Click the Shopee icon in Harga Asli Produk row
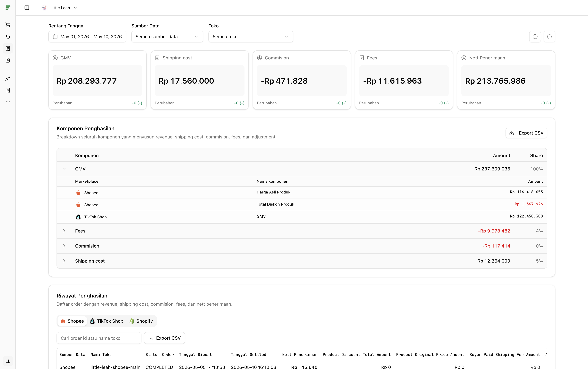Image resolution: width=588 pixels, height=369 pixels. pyautogui.click(x=78, y=193)
